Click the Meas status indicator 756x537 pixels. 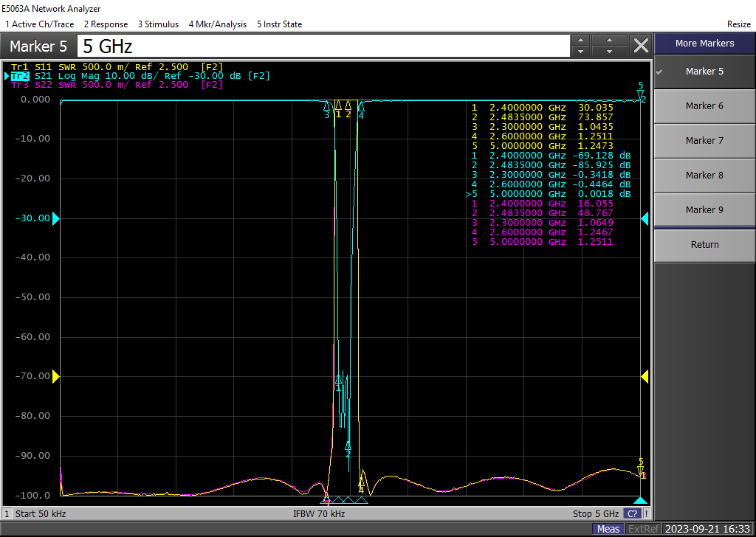(608, 529)
